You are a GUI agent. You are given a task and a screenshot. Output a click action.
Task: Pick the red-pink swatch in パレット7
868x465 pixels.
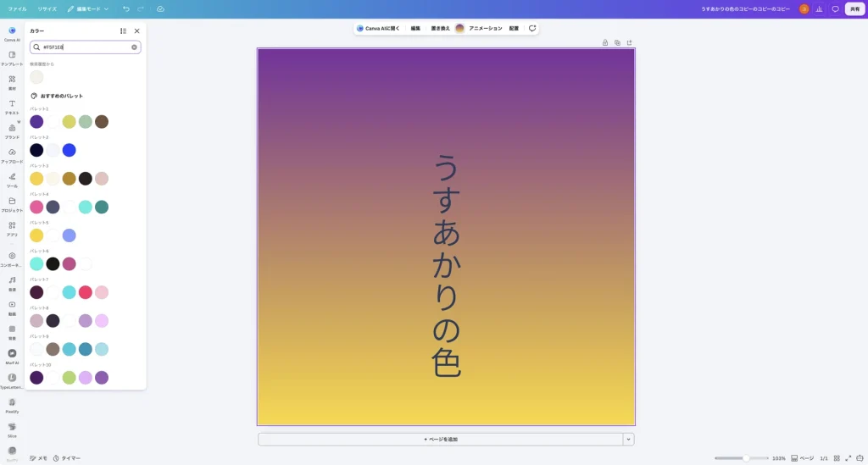[x=86, y=292]
